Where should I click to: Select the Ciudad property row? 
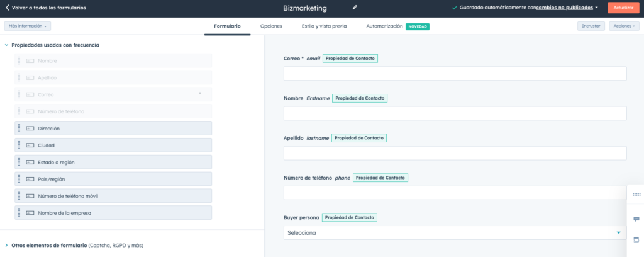[113, 145]
